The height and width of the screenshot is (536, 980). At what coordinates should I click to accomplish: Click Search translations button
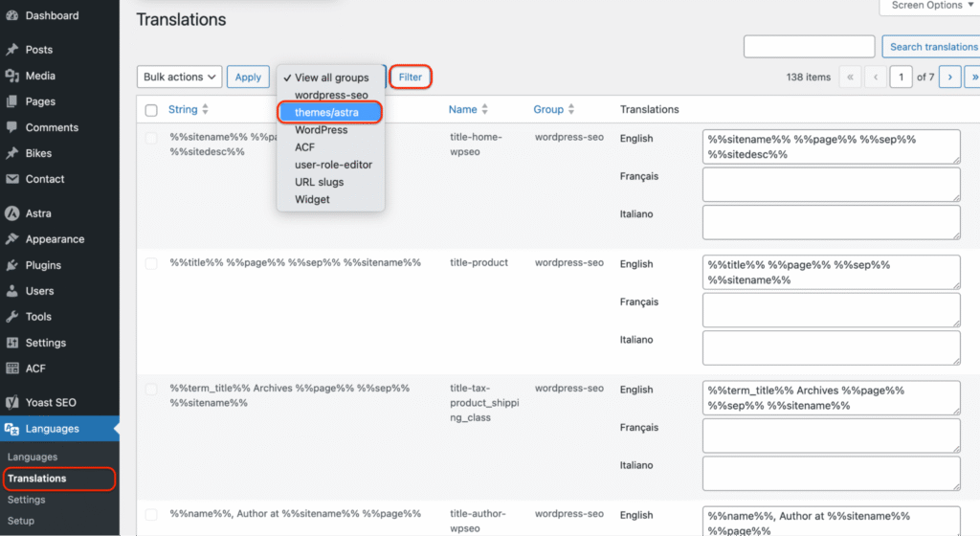(x=932, y=47)
